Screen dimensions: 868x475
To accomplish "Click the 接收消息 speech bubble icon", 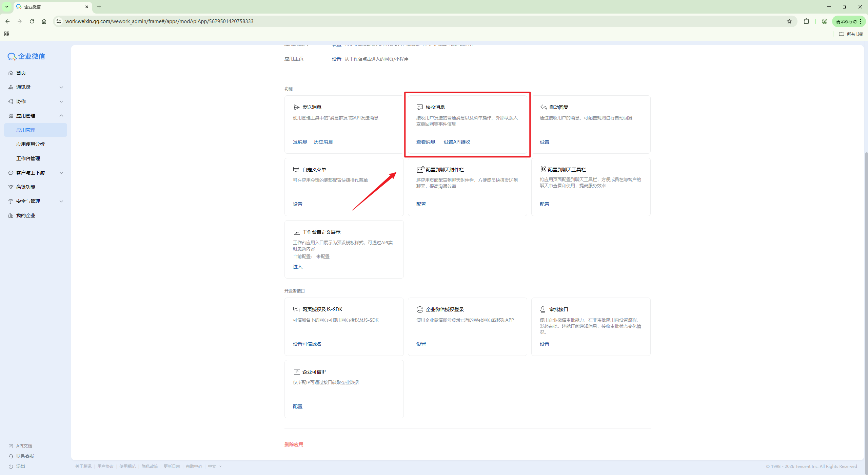I will 420,107.
